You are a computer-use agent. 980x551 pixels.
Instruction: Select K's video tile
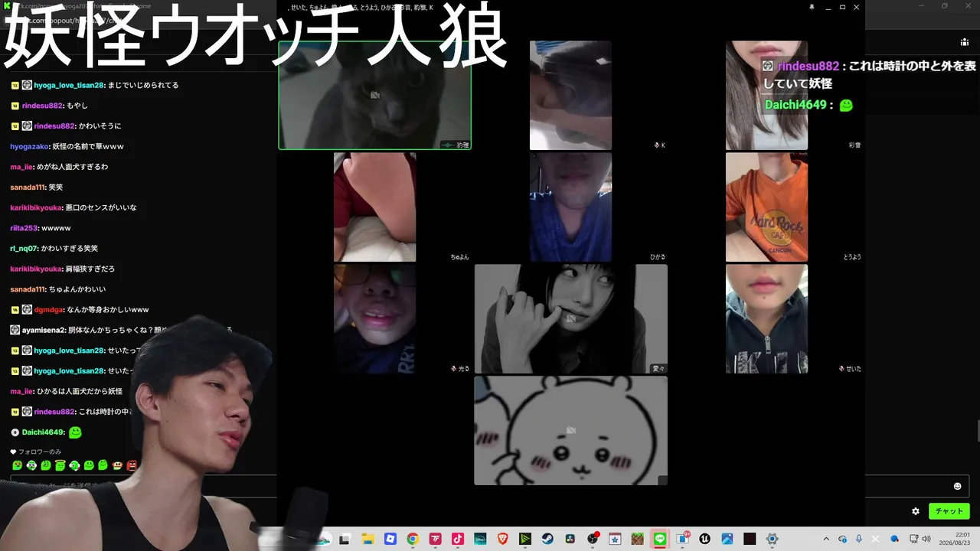[x=570, y=95]
